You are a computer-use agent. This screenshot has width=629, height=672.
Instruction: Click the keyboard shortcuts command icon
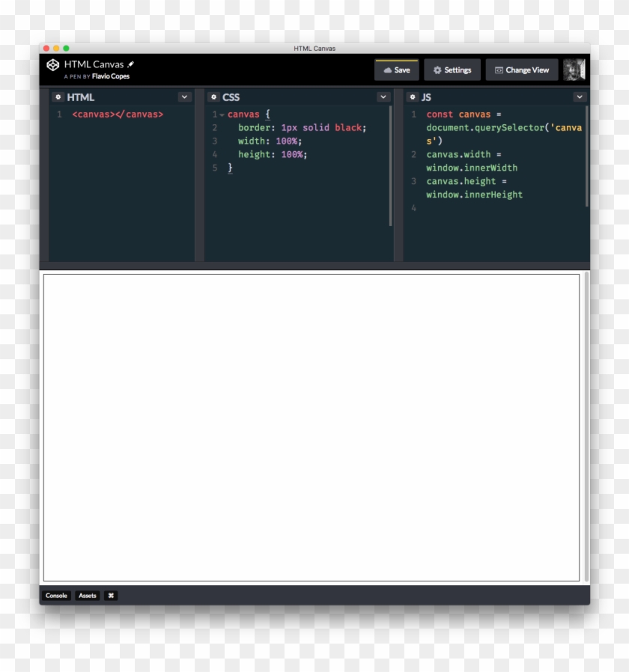tap(111, 596)
